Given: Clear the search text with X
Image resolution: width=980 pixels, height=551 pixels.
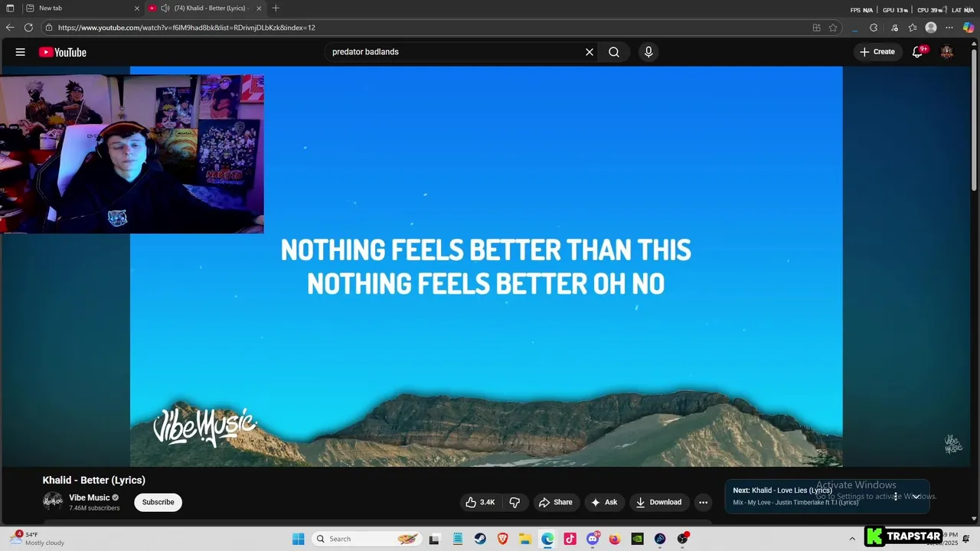Looking at the screenshot, I should point(590,52).
